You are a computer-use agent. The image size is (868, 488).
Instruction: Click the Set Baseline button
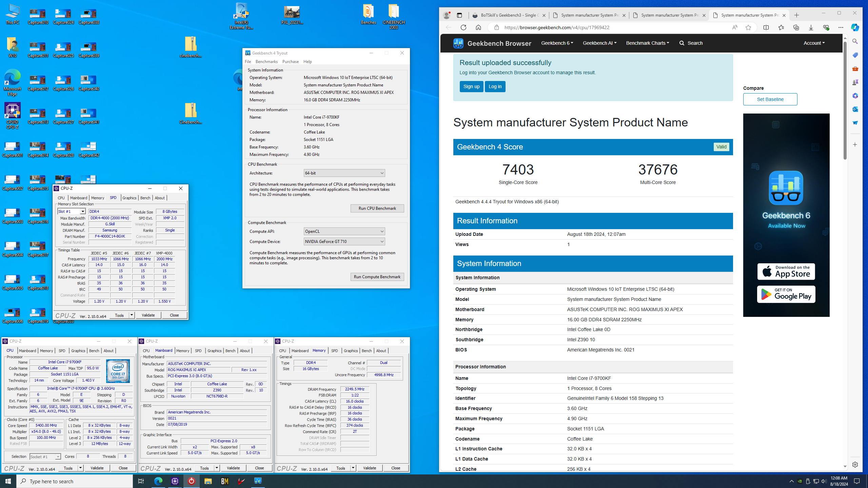(770, 99)
